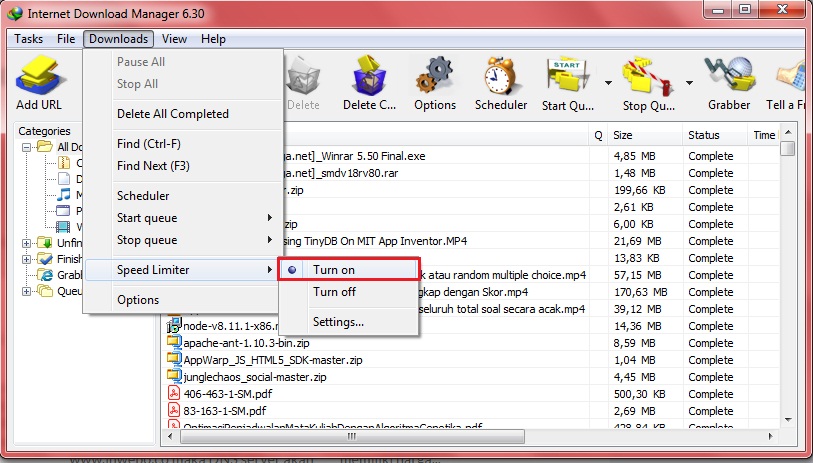Select the Unfinished folder icon
The image size is (813, 463).
(x=46, y=243)
